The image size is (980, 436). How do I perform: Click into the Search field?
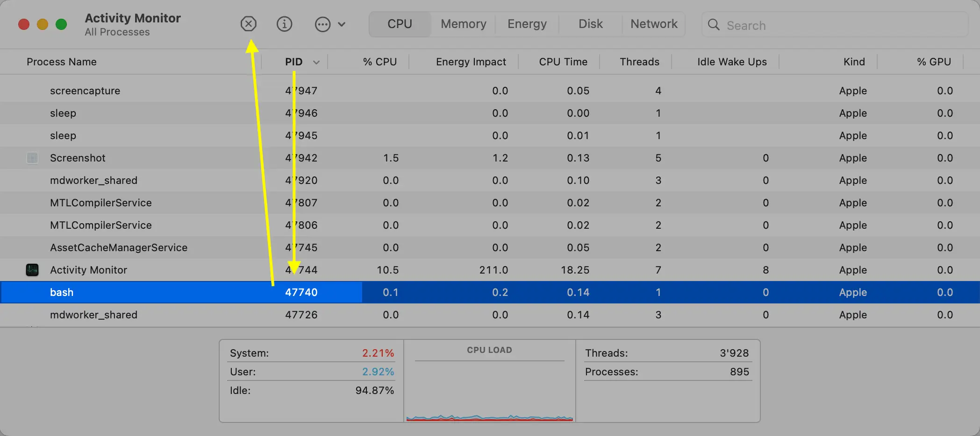pos(835,25)
